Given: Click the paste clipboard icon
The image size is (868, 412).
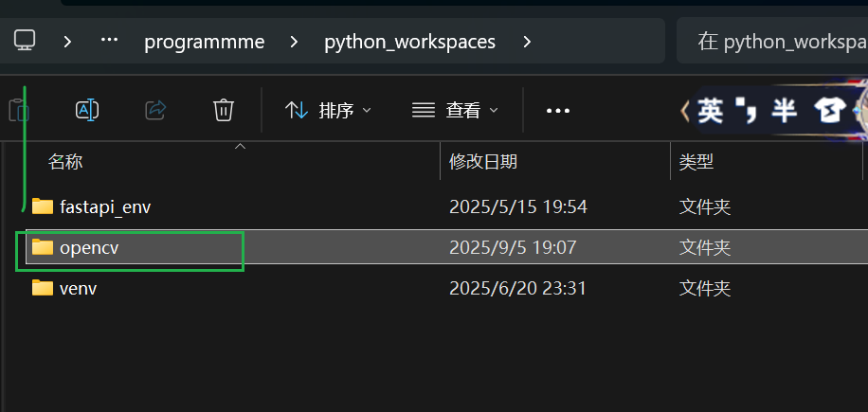Looking at the screenshot, I should click(x=18, y=110).
